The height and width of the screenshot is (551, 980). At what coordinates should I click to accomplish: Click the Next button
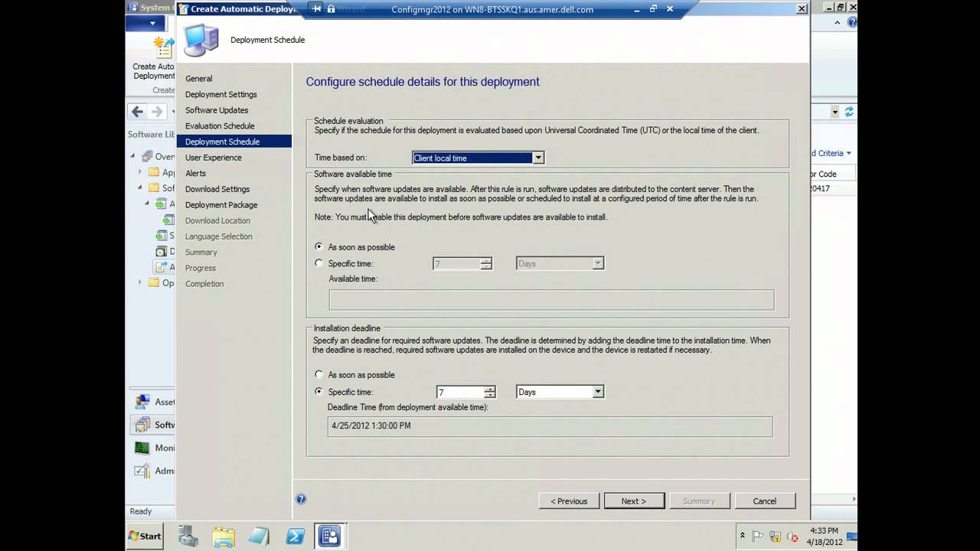tap(634, 501)
